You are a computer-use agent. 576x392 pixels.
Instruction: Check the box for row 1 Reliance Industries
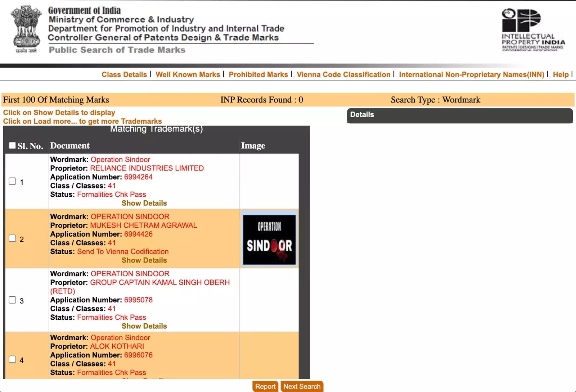13,181
